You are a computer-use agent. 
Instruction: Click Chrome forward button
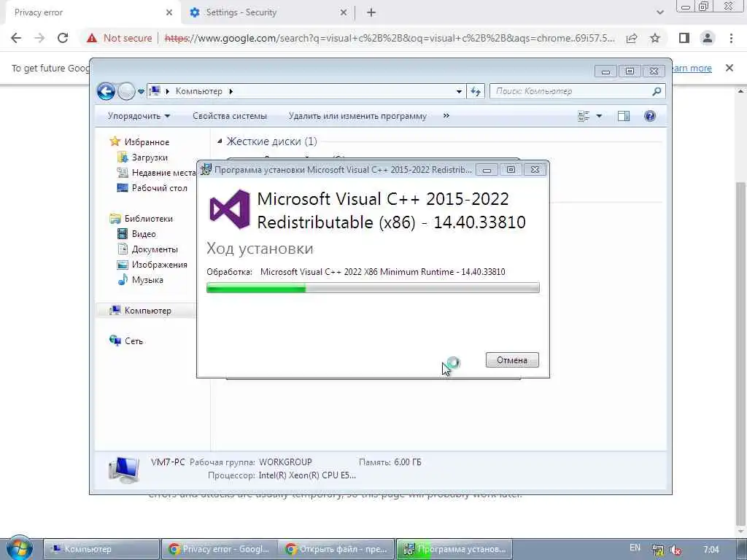[39, 38]
